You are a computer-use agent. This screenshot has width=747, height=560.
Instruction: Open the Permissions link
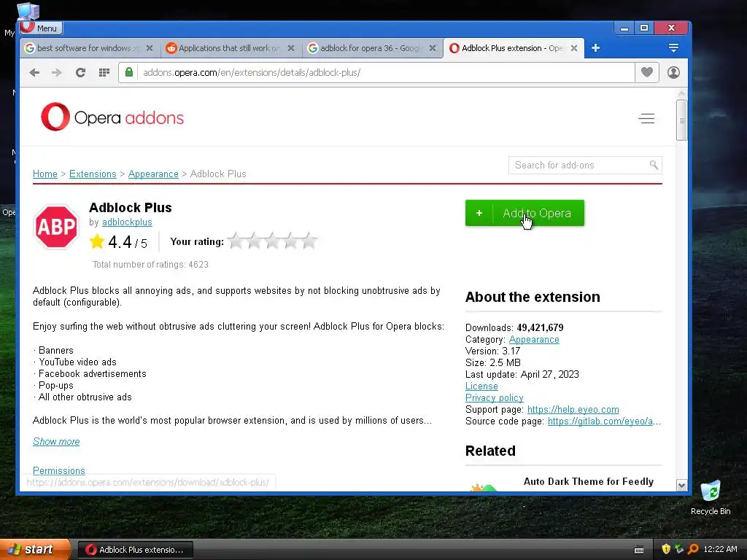tap(59, 470)
